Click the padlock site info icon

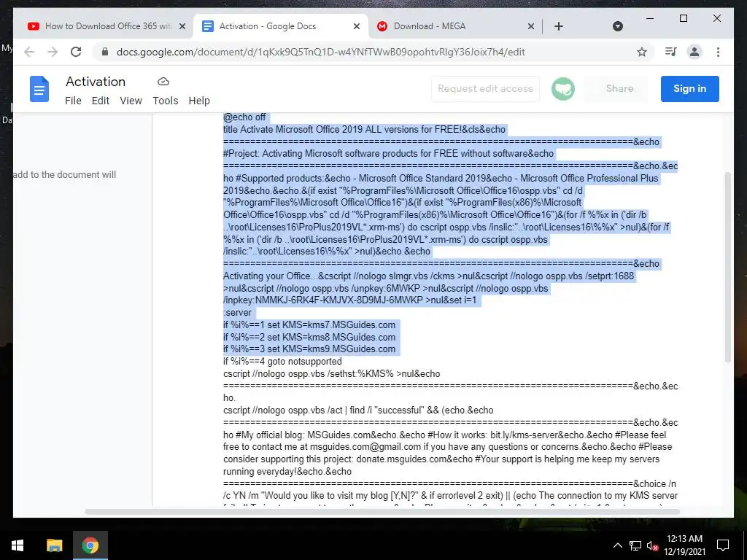(105, 52)
